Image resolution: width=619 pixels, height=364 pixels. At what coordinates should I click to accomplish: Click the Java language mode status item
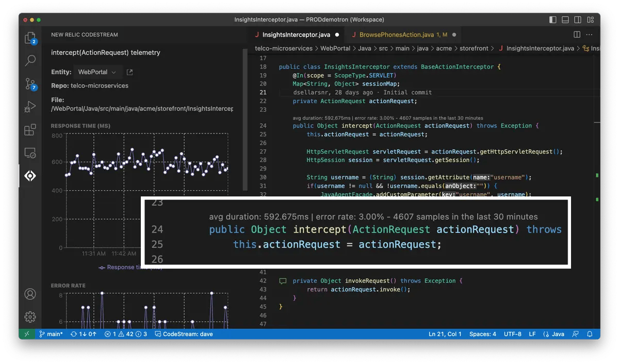coord(554,334)
